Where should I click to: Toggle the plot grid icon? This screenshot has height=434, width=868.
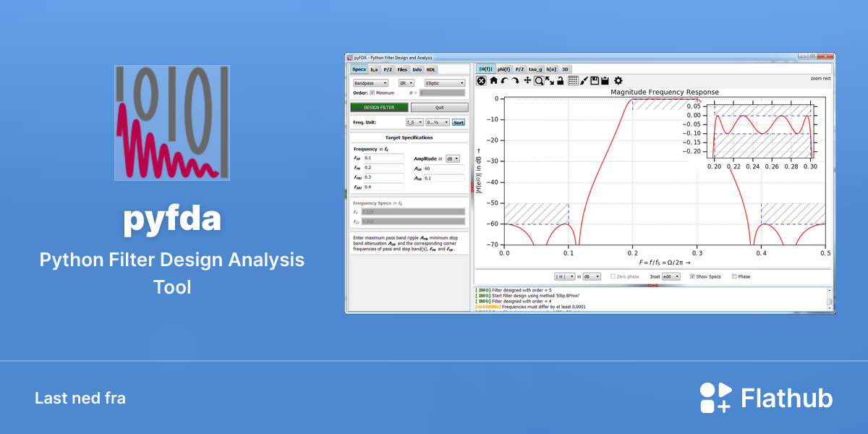(x=573, y=81)
